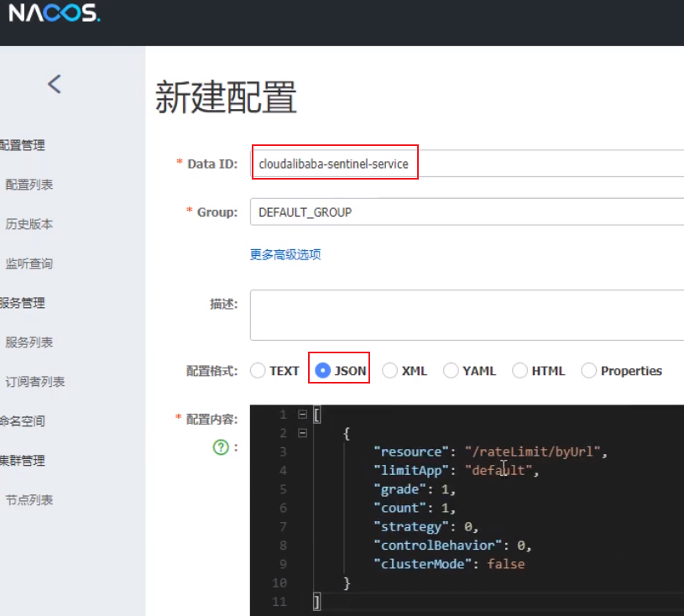
Task: Click the 更多高级选项 link
Action: click(x=285, y=254)
